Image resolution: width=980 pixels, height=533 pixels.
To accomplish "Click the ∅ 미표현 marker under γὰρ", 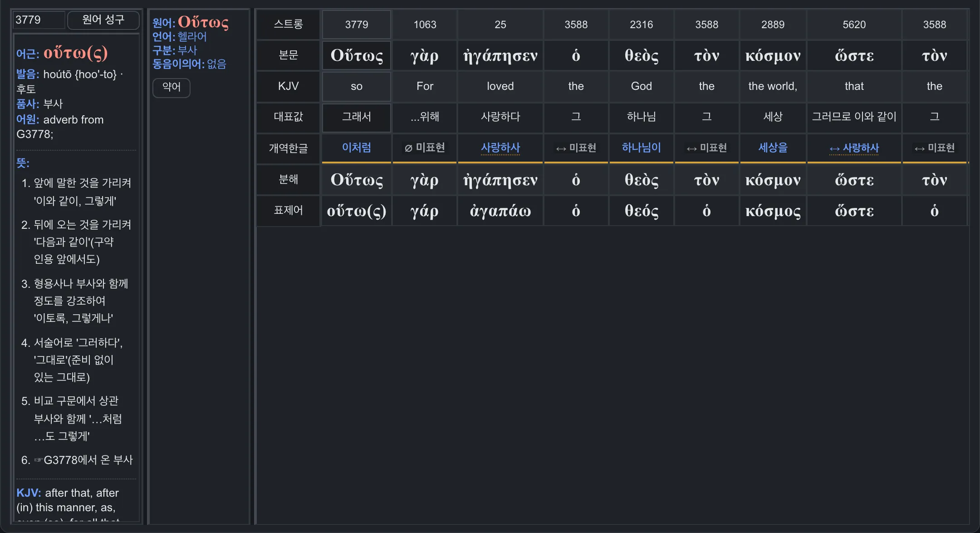I will [425, 148].
